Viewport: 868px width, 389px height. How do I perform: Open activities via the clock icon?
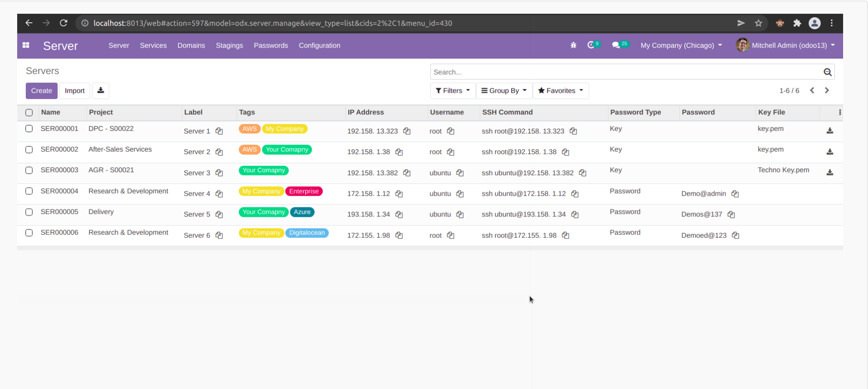coord(591,45)
